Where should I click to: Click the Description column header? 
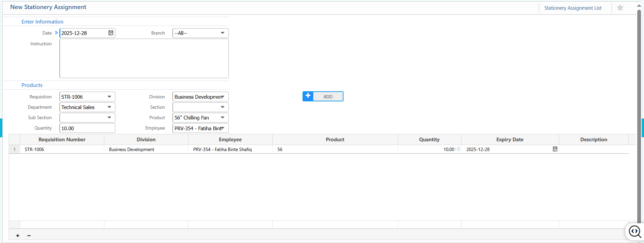(594, 140)
